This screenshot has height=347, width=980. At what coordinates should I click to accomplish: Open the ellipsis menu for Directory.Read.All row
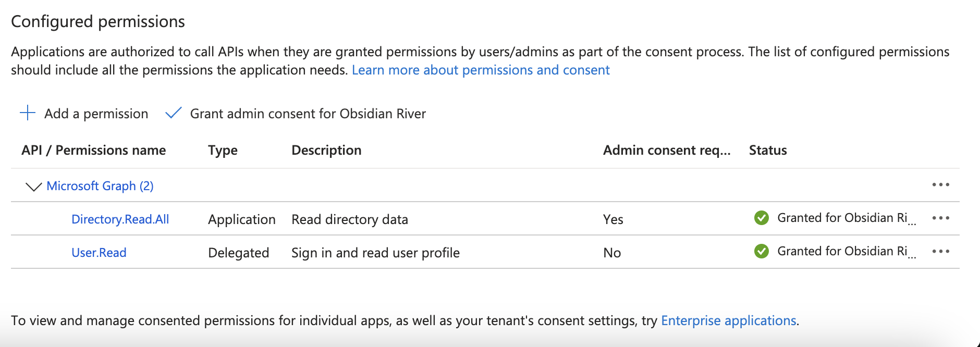click(x=940, y=218)
